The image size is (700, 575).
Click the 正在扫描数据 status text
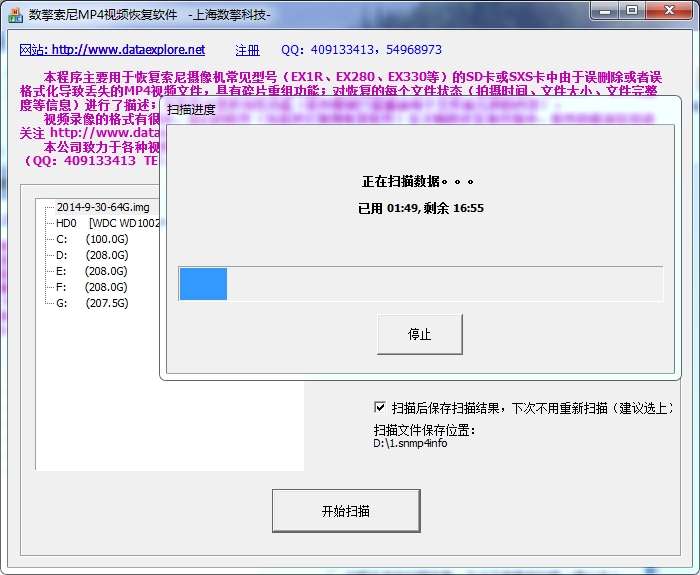pos(418,181)
